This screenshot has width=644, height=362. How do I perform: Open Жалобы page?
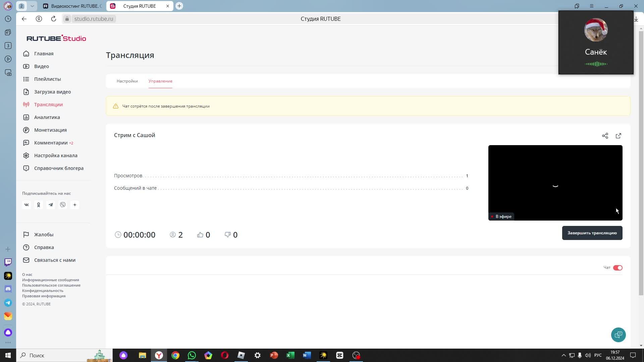pyautogui.click(x=44, y=235)
